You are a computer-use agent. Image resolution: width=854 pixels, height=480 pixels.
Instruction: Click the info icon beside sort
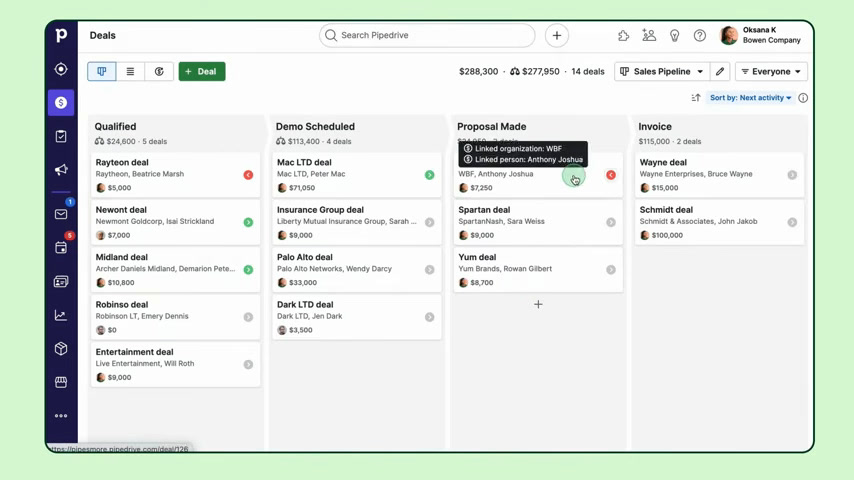803,98
